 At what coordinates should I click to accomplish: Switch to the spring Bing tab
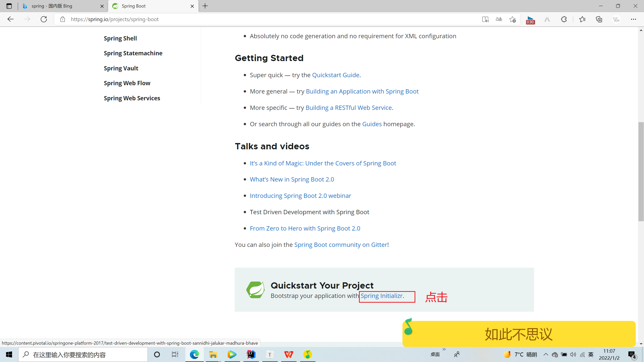pos(62,6)
